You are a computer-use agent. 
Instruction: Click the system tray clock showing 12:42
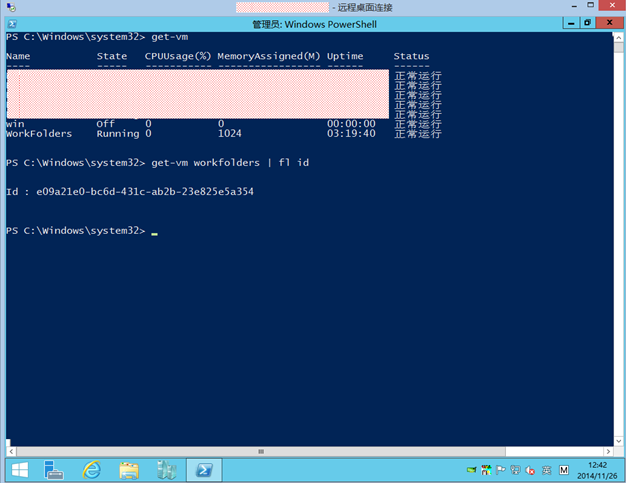596,469
